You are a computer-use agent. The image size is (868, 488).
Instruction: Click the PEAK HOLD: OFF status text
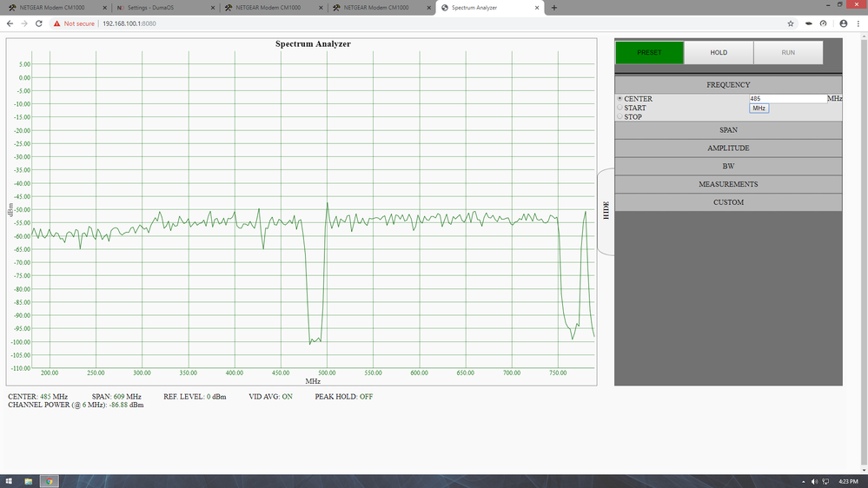click(x=344, y=397)
